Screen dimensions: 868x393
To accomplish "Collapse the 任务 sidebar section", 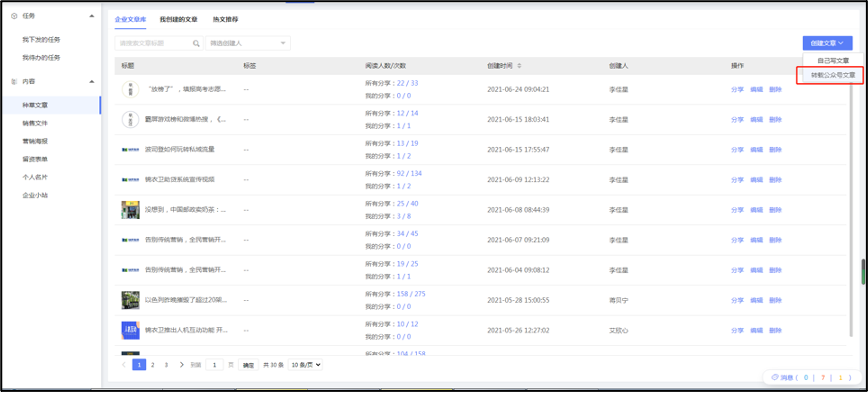I will [92, 16].
